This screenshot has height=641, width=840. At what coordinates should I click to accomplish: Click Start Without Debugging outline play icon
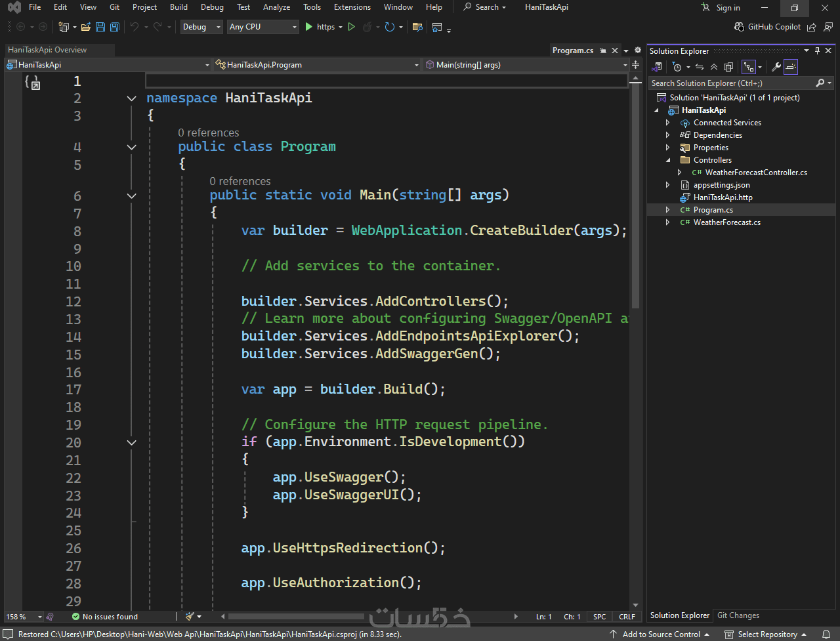tap(352, 27)
